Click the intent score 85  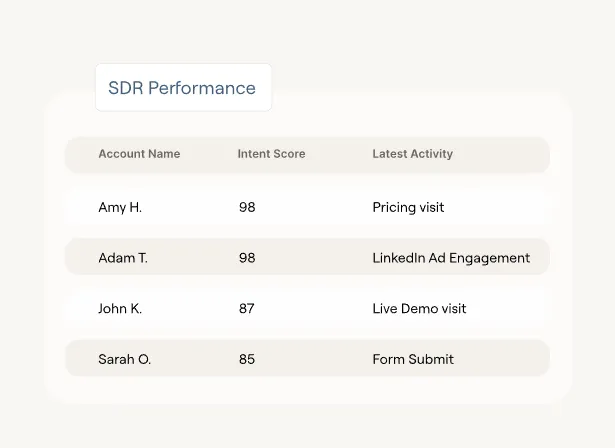click(x=247, y=359)
